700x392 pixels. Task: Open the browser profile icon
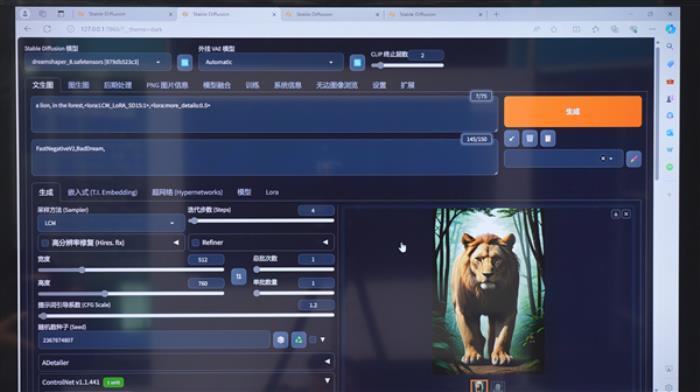[25, 14]
